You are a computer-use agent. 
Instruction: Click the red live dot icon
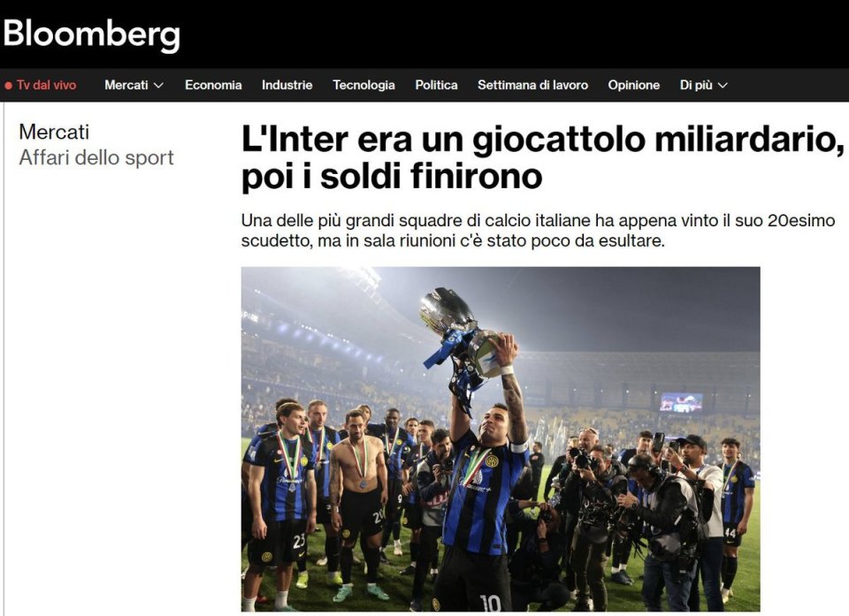(x=8, y=86)
